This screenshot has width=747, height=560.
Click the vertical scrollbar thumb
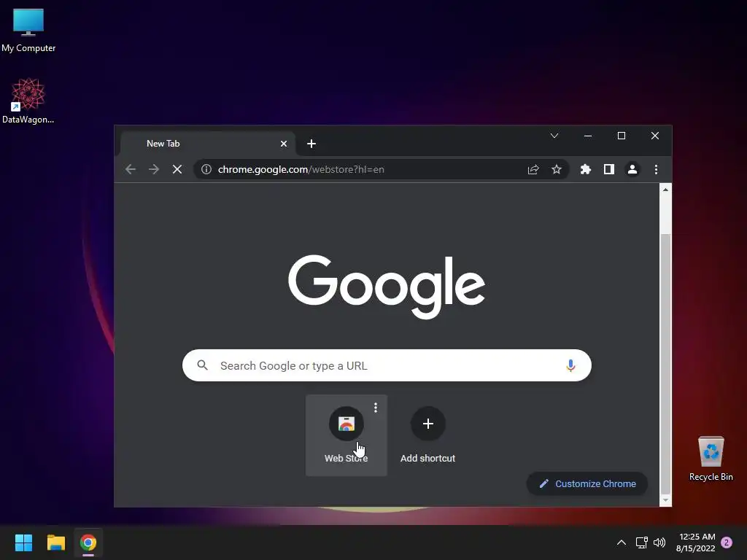(665, 365)
